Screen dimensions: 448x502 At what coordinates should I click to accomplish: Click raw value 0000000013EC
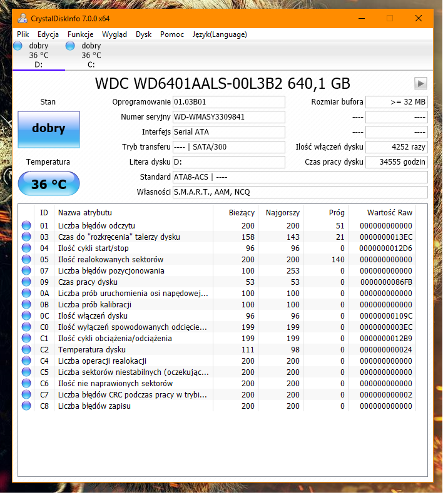pos(386,237)
